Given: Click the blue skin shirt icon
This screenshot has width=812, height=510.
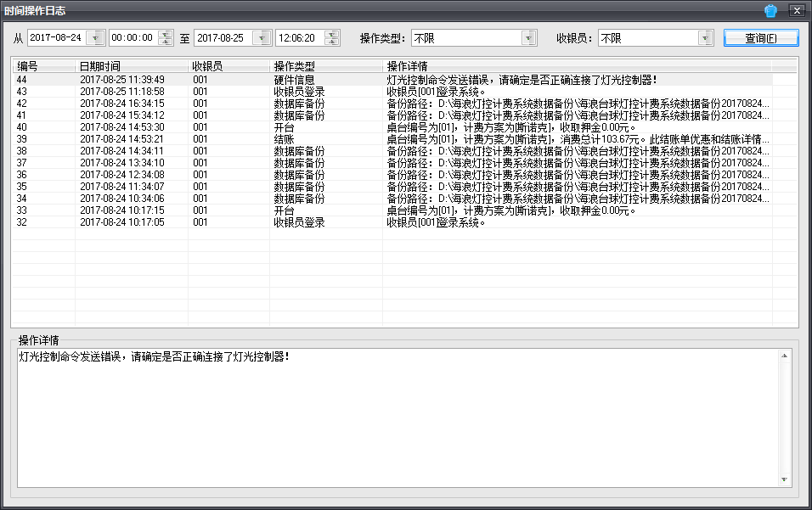Looking at the screenshot, I should (770, 11).
